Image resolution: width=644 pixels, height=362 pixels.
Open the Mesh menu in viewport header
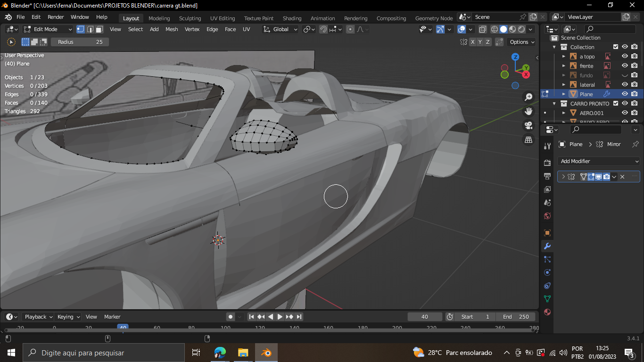[172, 29]
